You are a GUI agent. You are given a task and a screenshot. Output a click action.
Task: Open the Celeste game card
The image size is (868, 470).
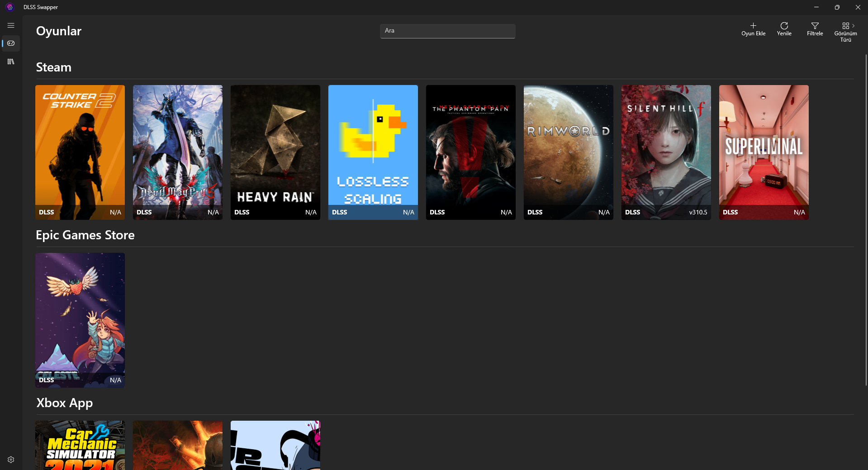pos(80,320)
